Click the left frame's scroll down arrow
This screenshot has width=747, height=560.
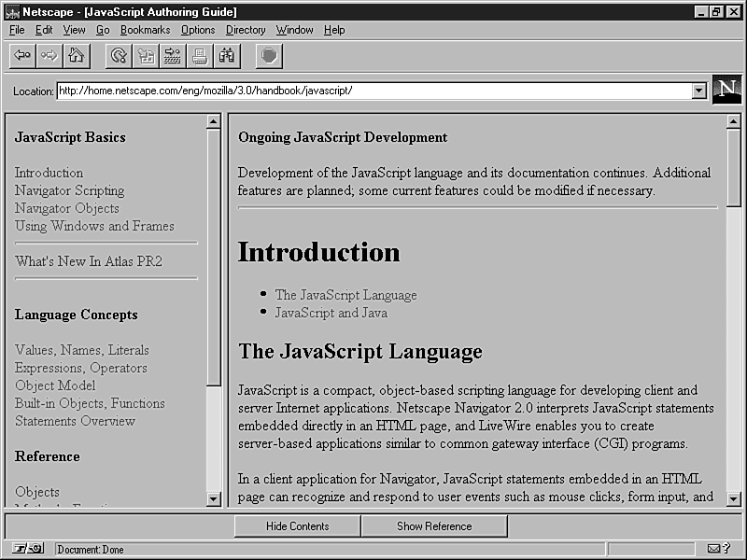click(x=213, y=499)
